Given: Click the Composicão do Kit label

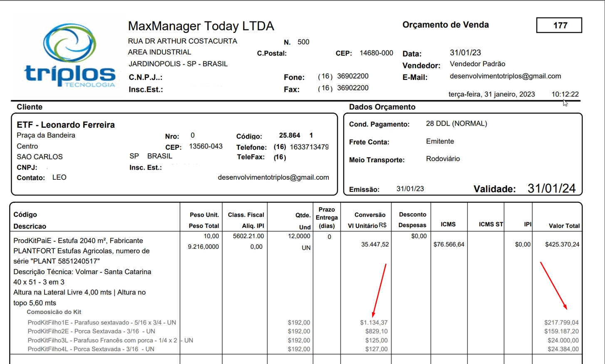Looking at the screenshot, I should 54,312.
